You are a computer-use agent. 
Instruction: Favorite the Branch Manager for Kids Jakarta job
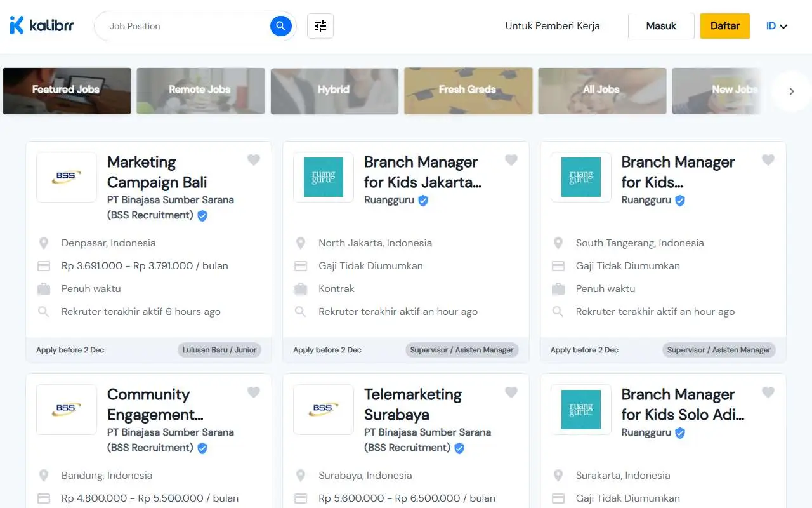(511, 160)
